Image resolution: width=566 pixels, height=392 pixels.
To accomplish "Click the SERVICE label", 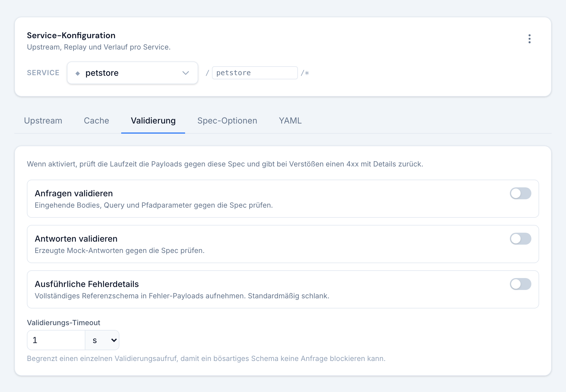I will pyautogui.click(x=43, y=73).
